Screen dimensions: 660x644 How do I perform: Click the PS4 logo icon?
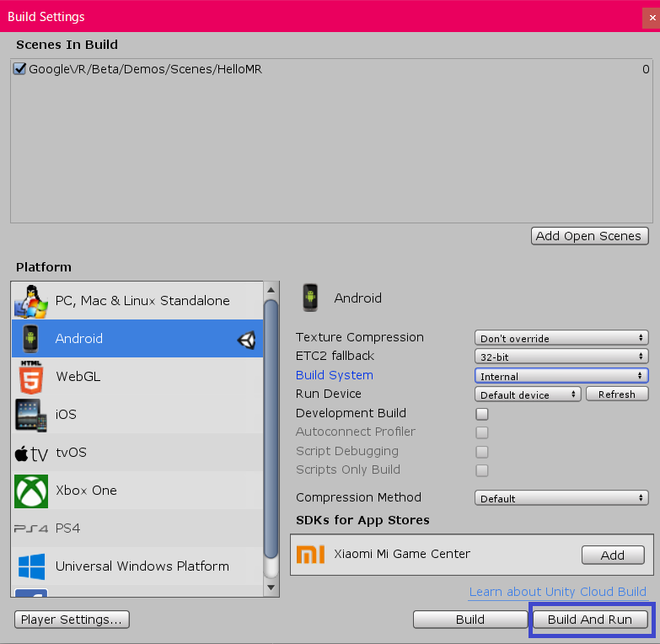click(31, 529)
